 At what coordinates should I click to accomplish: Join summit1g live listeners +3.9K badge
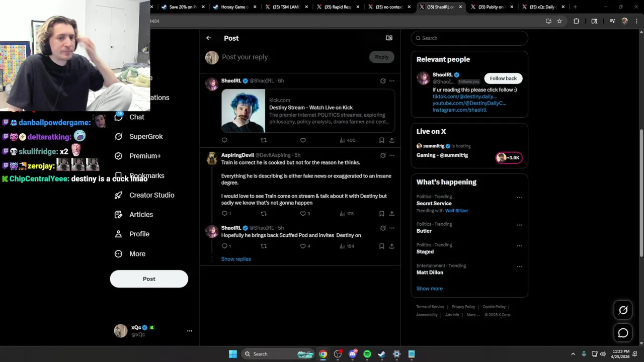[x=509, y=158]
